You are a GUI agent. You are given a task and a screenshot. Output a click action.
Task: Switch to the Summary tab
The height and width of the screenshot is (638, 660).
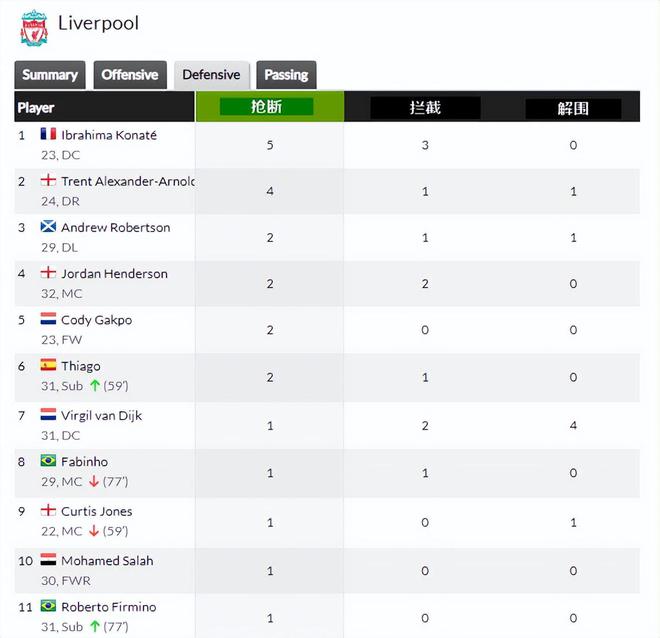[x=50, y=75]
